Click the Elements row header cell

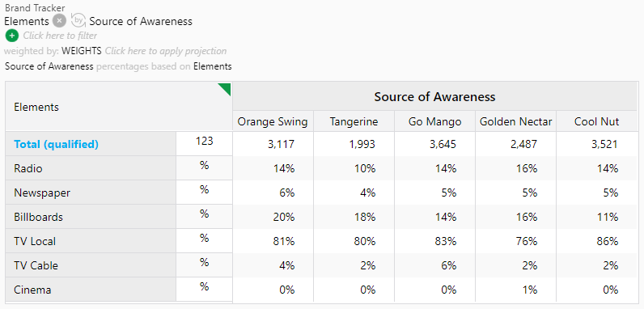tap(119, 107)
